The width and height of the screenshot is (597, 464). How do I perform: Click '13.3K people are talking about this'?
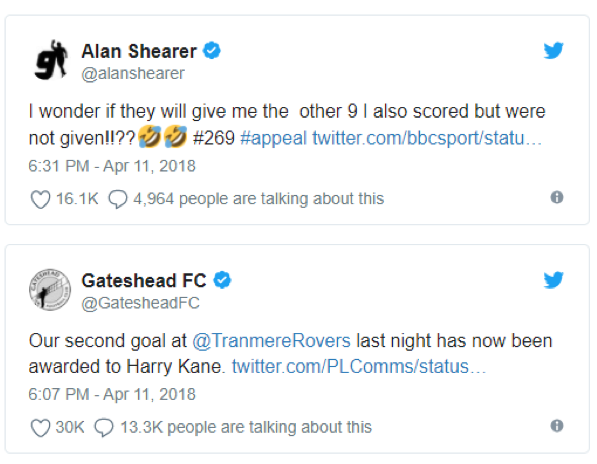click(246, 427)
